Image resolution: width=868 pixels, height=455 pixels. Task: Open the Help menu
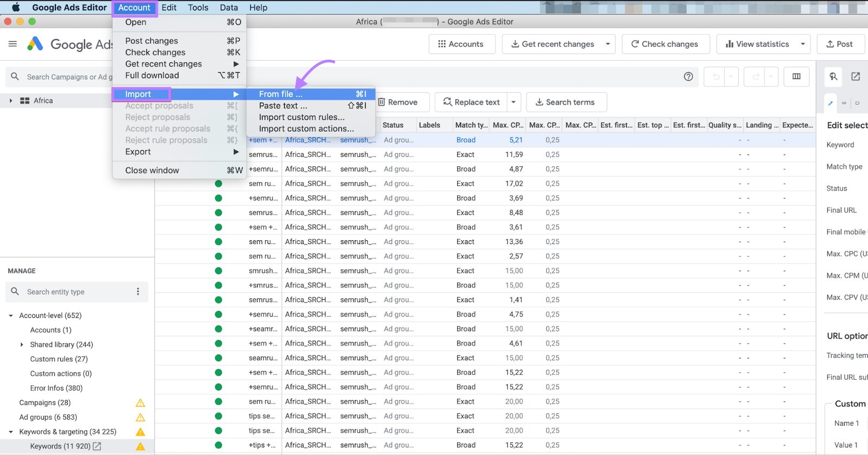(x=258, y=8)
